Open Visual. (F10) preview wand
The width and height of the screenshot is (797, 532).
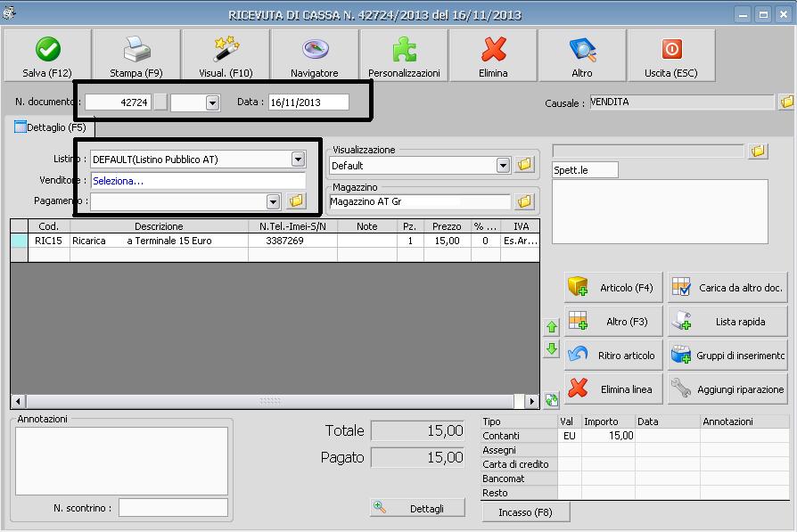(x=226, y=55)
